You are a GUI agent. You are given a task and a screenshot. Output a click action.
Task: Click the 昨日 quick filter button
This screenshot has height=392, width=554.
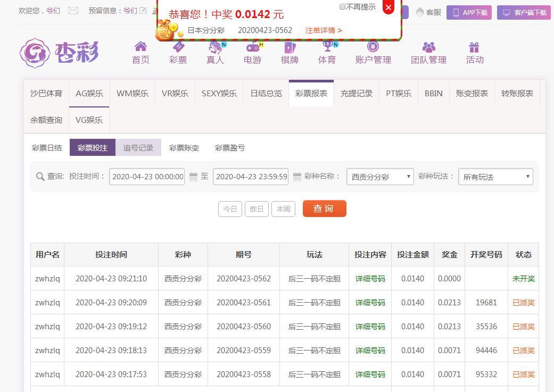click(257, 209)
